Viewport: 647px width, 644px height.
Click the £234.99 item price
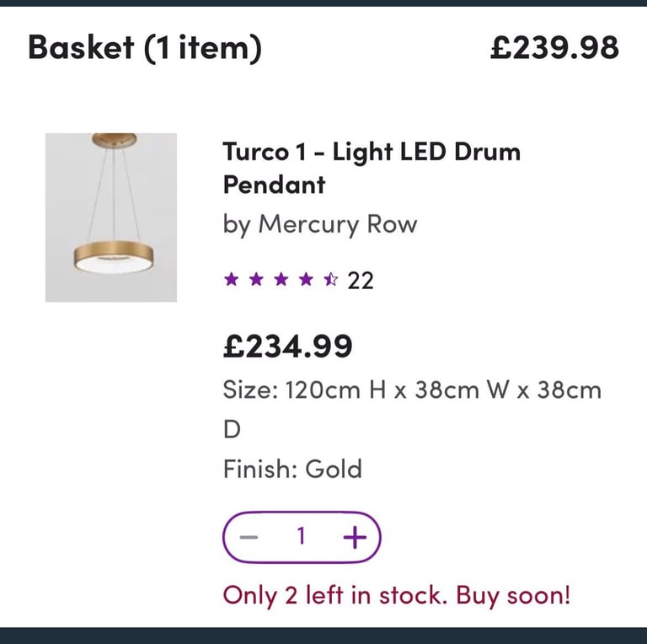pos(287,346)
